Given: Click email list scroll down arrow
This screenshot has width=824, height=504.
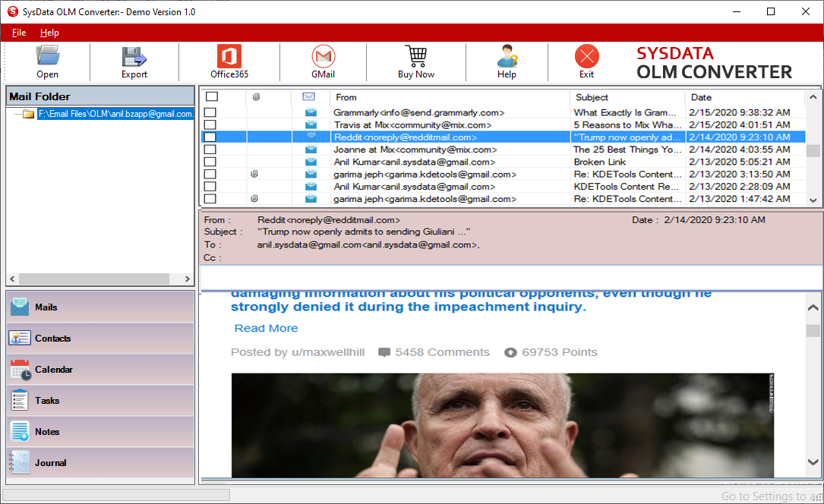Looking at the screenshot, I should point(813,200).
